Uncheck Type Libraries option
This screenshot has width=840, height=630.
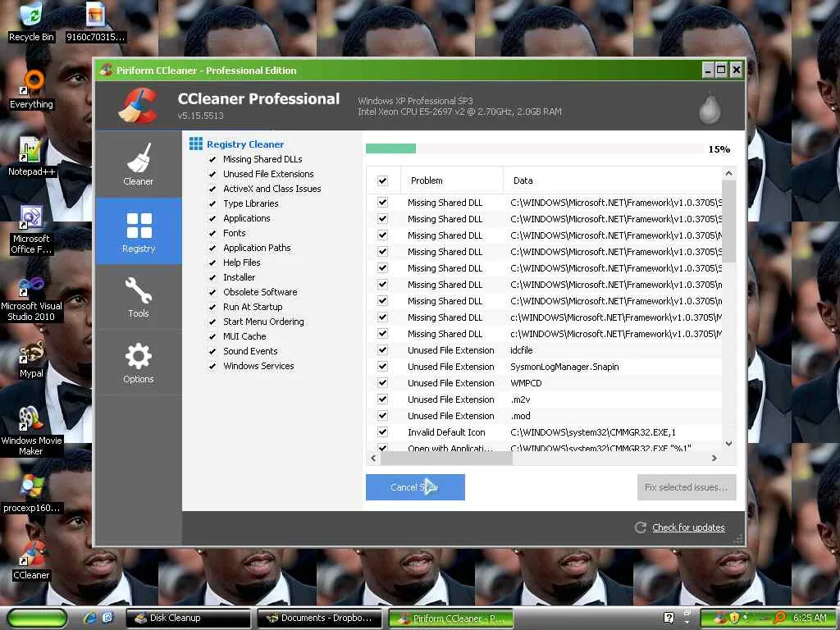click(x=212, y=203)
